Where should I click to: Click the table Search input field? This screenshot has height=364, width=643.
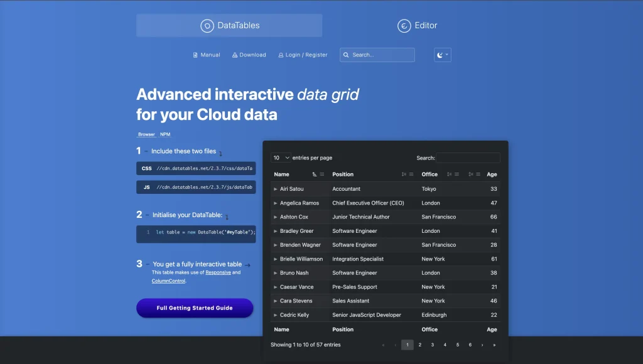click(468, 158)
